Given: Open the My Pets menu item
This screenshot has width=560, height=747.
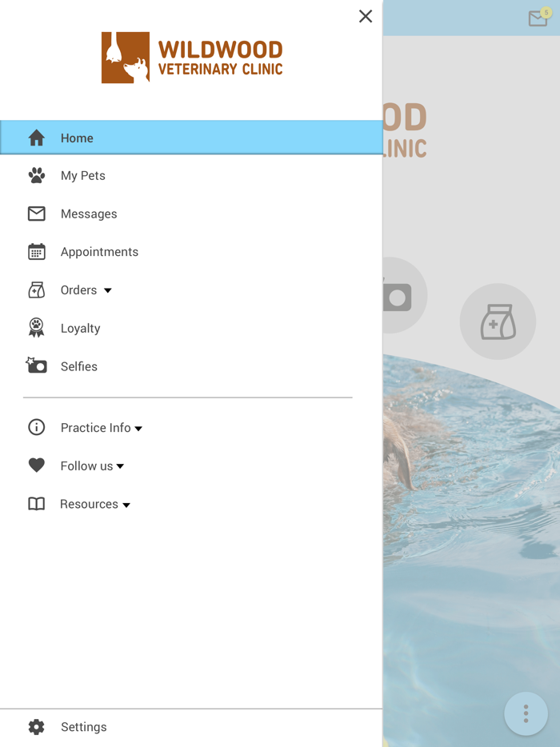Looking at the screenshot, I should coord(191,175).
